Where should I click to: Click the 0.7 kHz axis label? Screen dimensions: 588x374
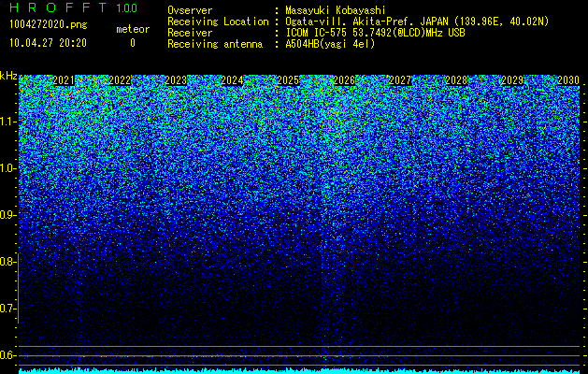(7, 309)
